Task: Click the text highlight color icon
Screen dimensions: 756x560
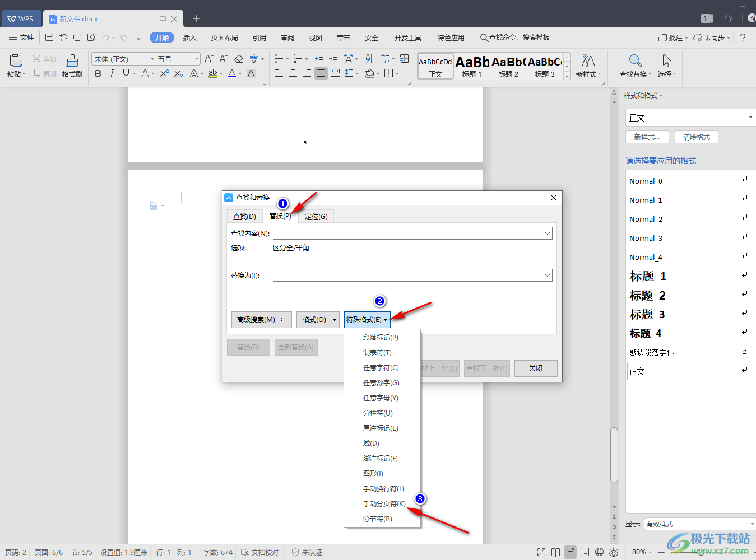Action: click(213, 73)
